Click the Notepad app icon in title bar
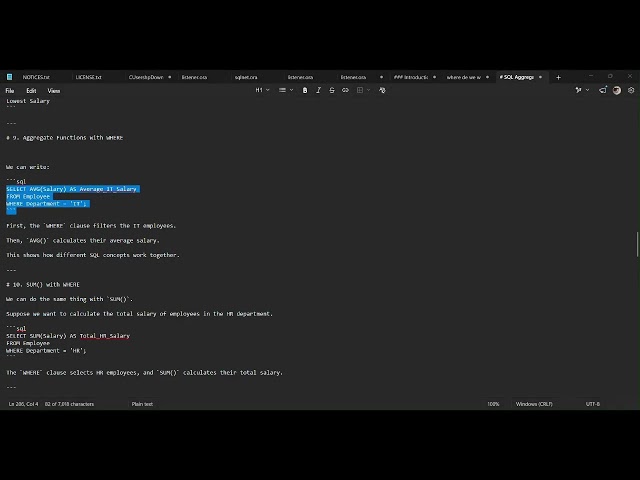Screen dimensions: 640x480 point(9,77)
